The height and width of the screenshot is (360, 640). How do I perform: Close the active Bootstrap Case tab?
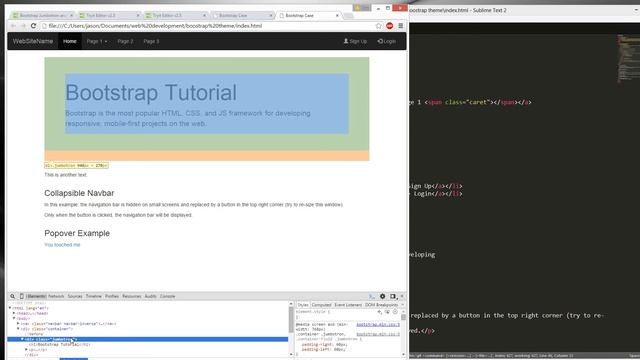337,16
